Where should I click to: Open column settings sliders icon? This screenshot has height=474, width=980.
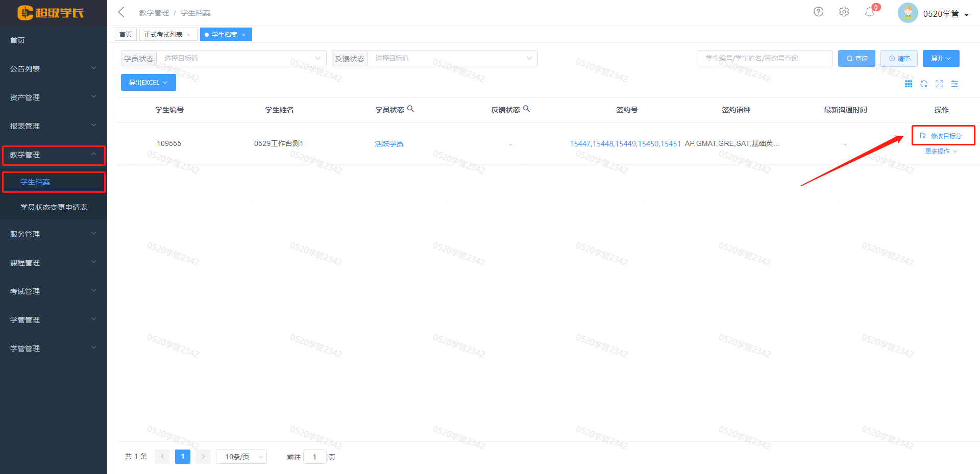(x=954, y=84)
